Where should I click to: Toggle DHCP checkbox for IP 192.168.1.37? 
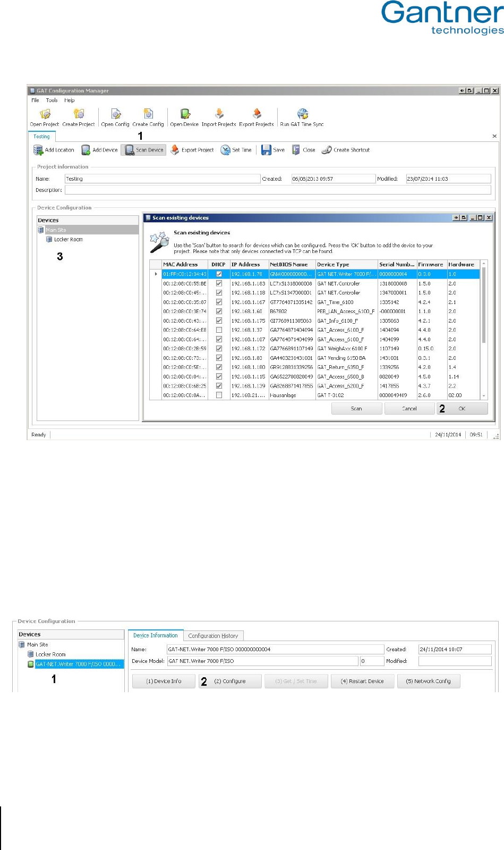coord(219,330)
